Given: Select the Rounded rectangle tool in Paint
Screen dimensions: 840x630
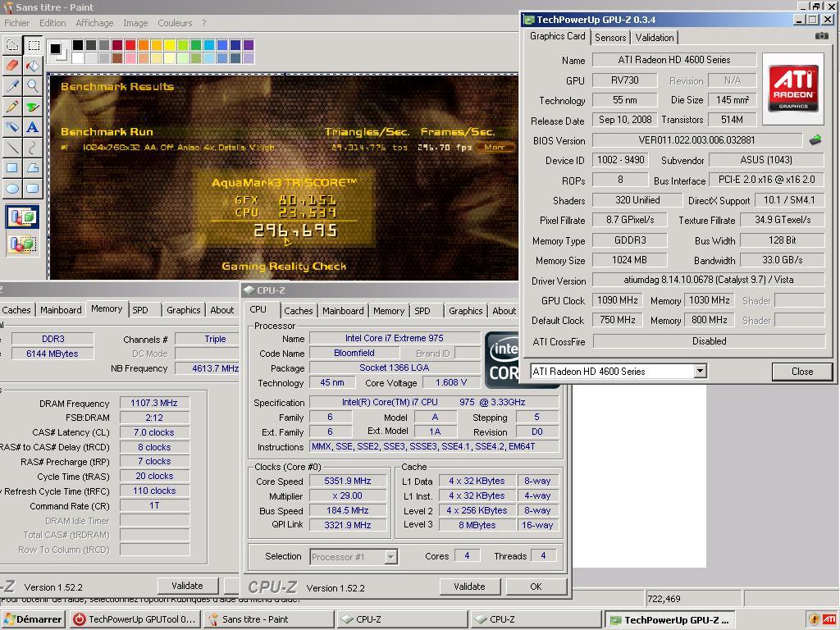Looking at the screenshot, I should [x=33, y=188].
